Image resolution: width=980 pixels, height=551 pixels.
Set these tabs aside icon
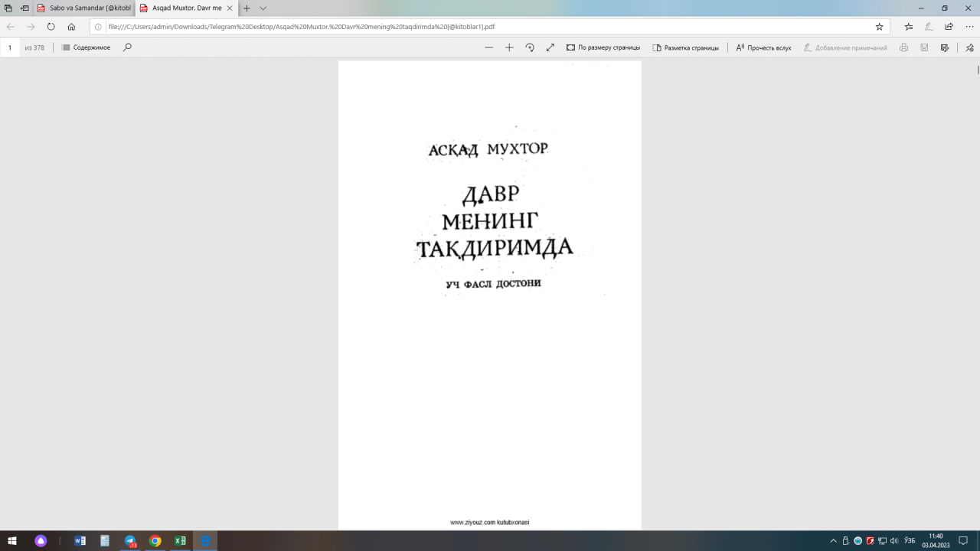25,8
